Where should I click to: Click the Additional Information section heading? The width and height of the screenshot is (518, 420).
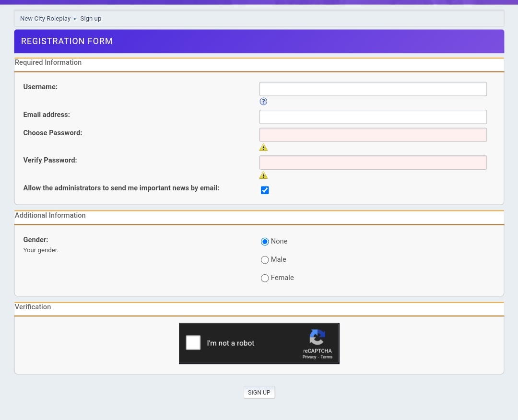click(x=50, y=215)
